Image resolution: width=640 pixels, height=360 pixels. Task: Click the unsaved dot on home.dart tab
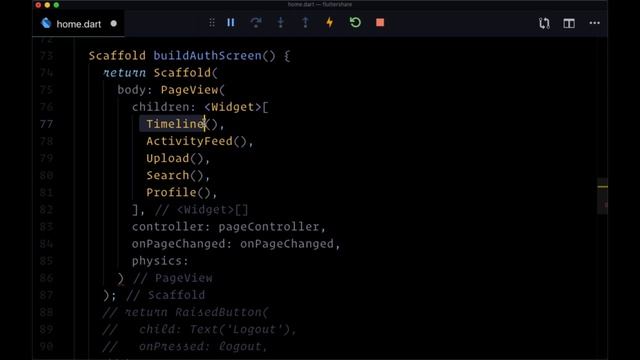[x=113, y=24]
